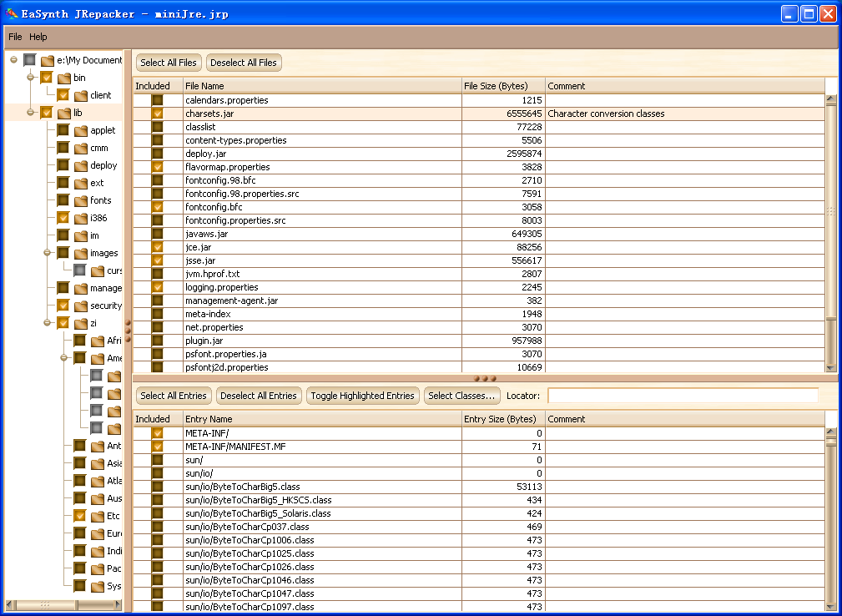Sort by the File Name column header
Viewport: 842px width, 616px height.
pyautogui.click(x=322, y=86)
